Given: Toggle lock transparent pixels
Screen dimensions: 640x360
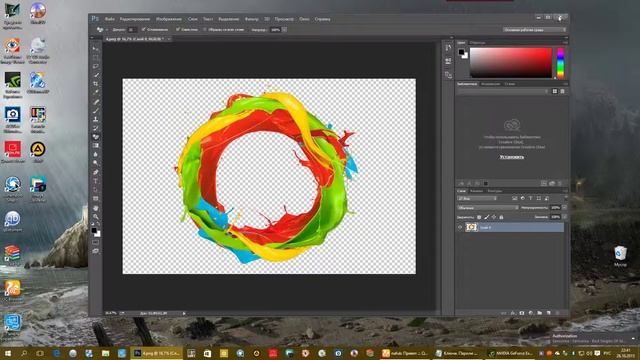Looking at the screenshot, I should tap(479, 217).
